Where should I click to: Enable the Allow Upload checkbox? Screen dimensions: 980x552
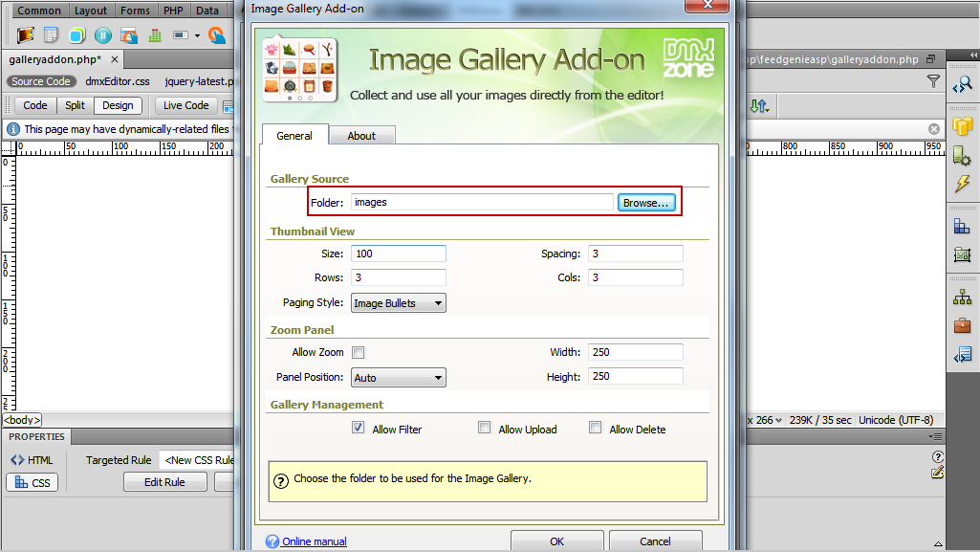[485, 428]
